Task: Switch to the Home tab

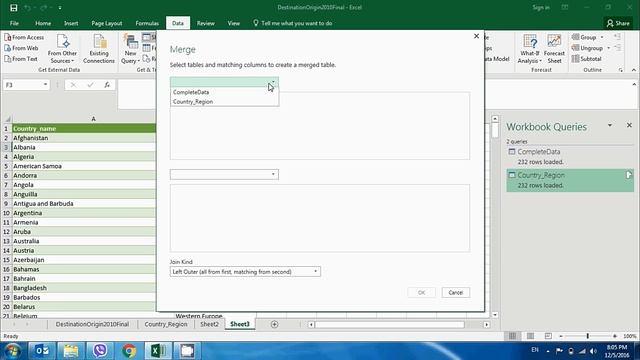Action: [x=43, y=23]
